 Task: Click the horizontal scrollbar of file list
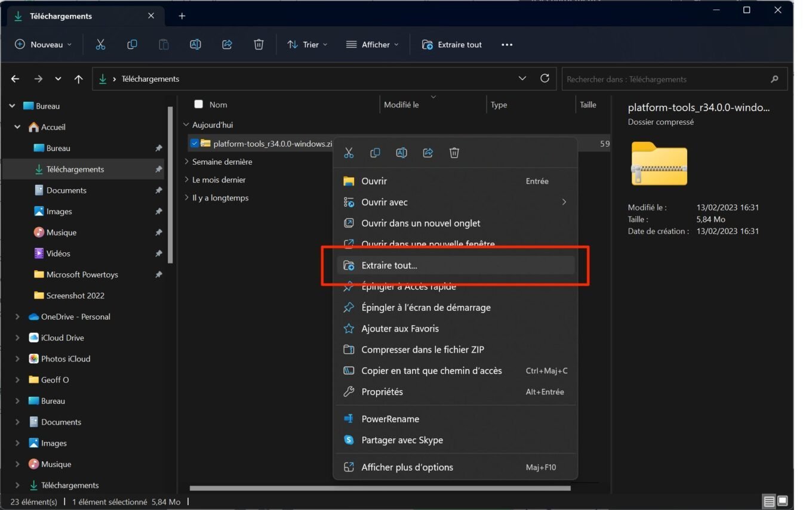(380, 488)
